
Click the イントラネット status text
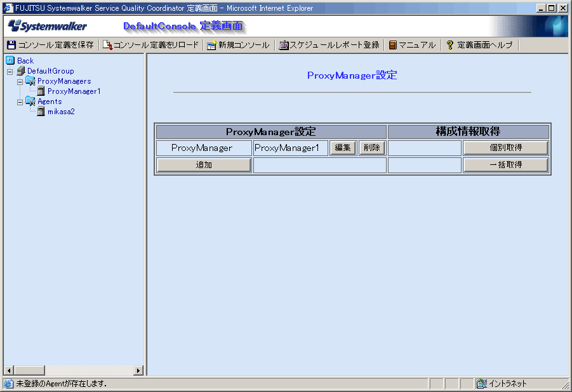click(508, 384)
